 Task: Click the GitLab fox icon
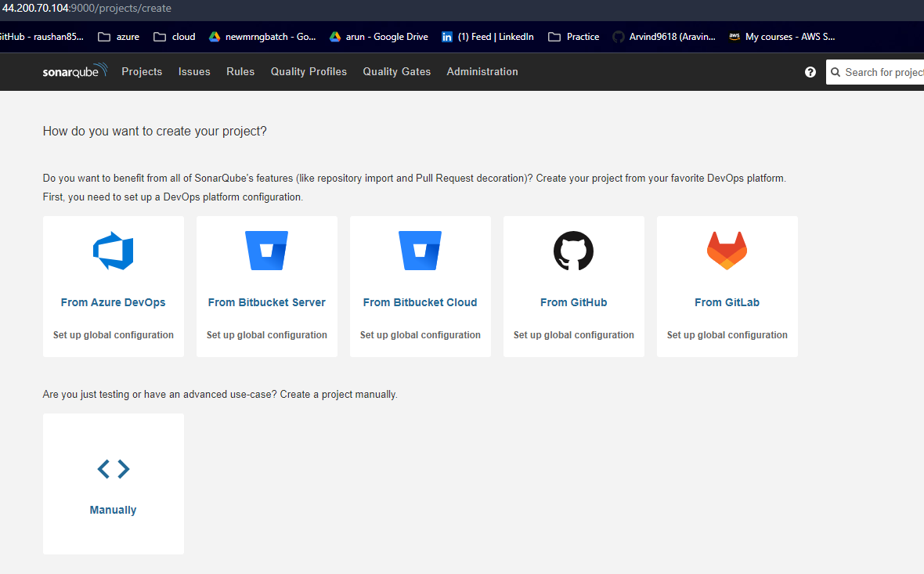coord(727,251)
